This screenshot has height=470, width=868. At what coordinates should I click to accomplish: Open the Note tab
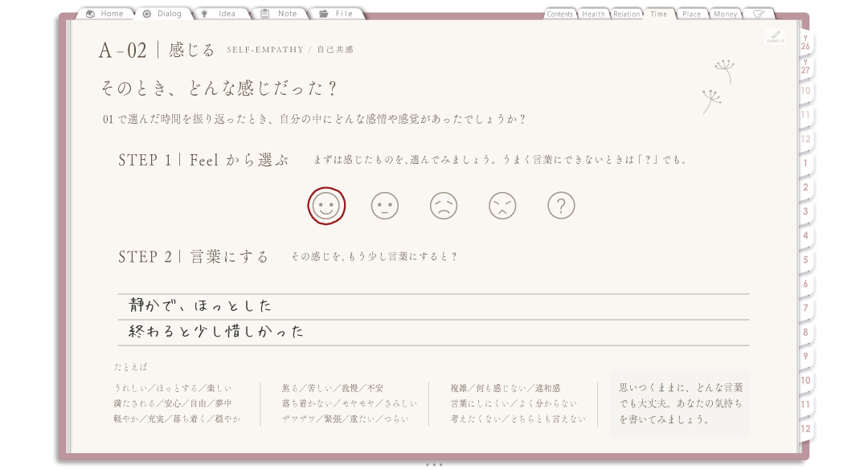(279, 14)
